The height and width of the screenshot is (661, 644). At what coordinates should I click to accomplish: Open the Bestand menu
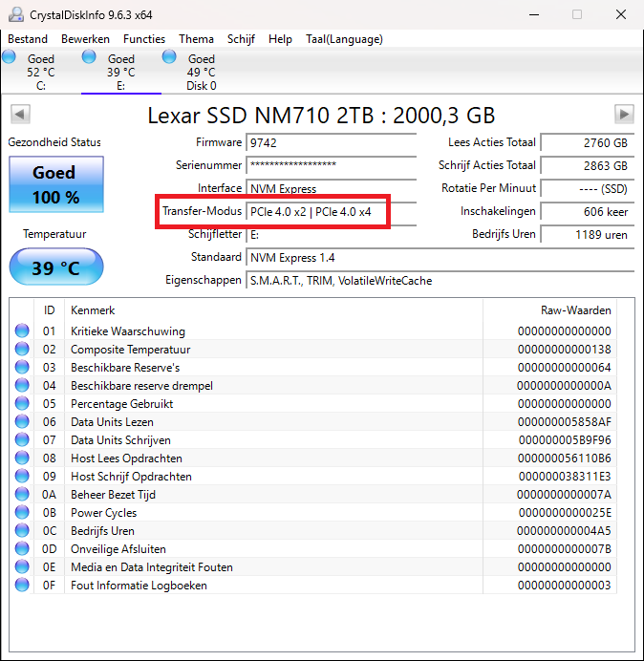28,39
